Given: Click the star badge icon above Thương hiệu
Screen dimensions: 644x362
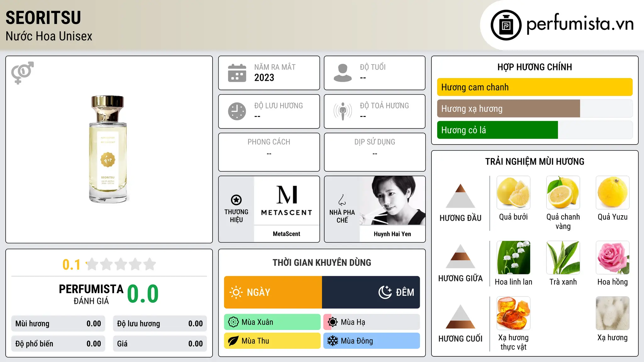Looking at the screenshot, I should (236, 200).
